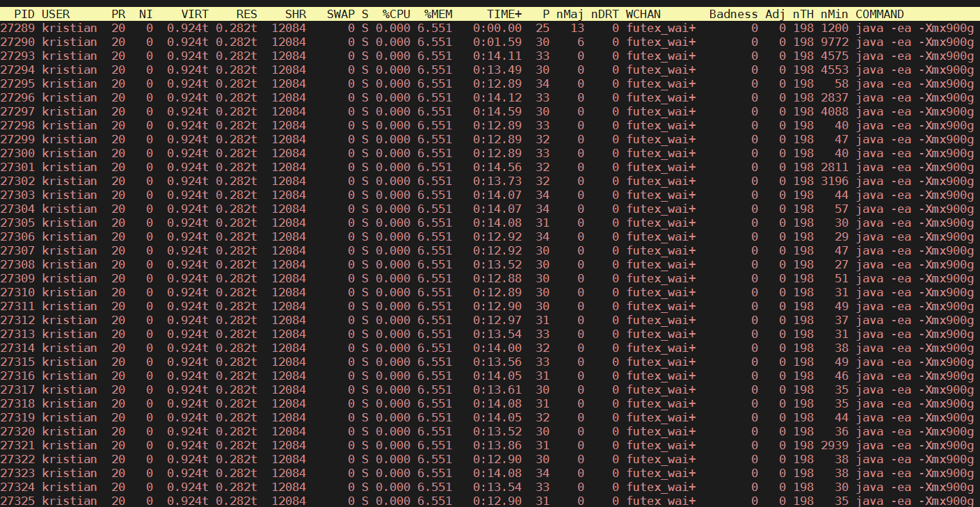
Task: Click the Badness column header
Action: (734, 14)
